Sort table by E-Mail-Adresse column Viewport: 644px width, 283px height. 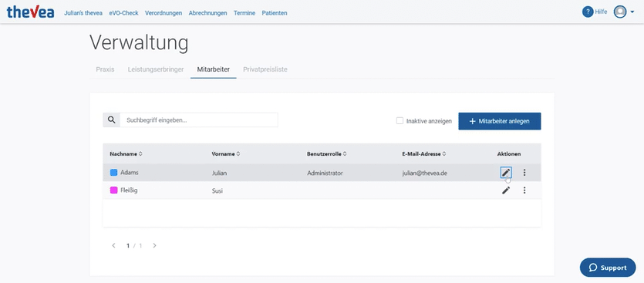coord(424,154)
